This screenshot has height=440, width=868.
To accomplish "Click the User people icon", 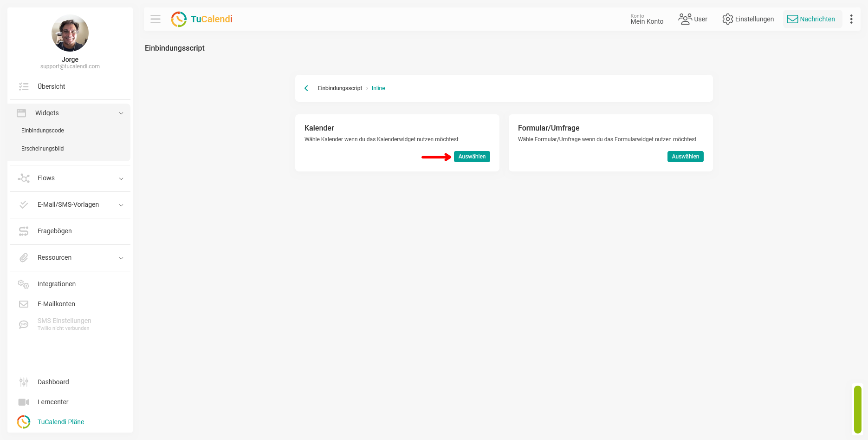I will point(685,19).
